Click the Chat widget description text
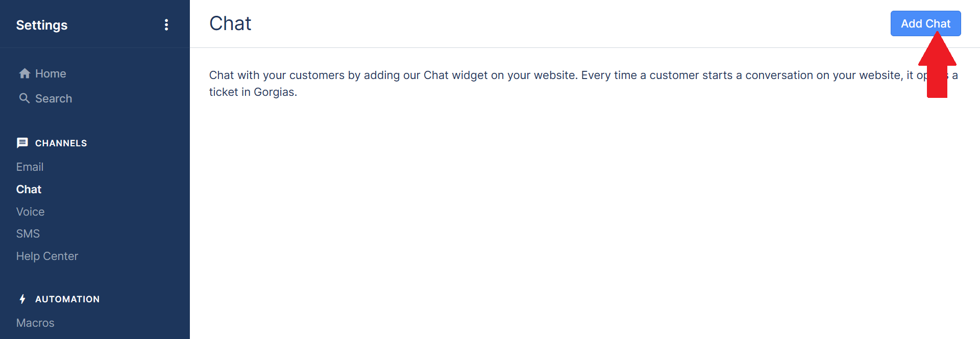 [583, 84]
